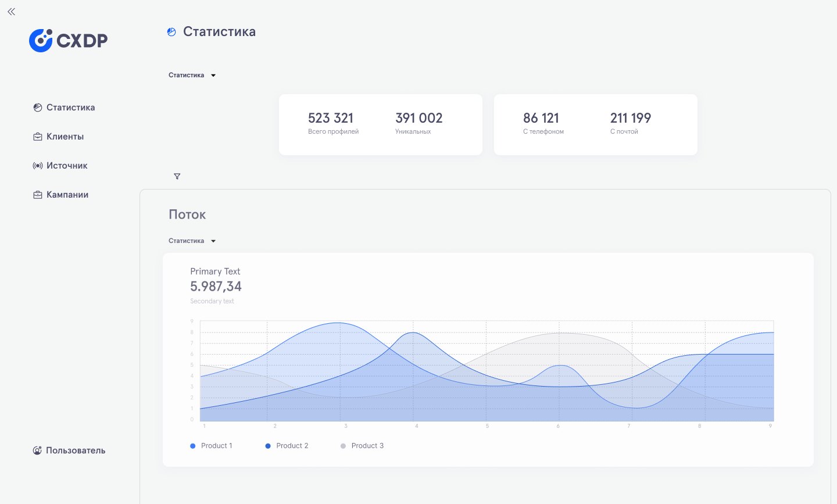Click the Статистика sidebar pie icon

point(38,108)
